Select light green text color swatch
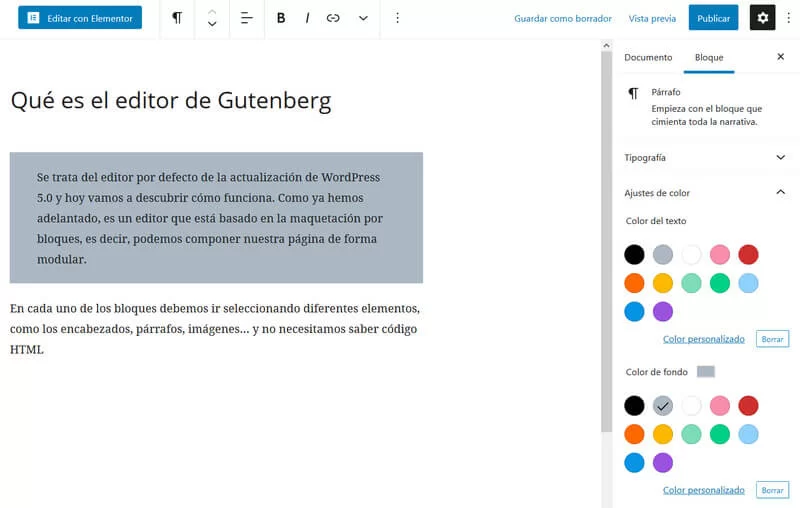Viewport: 800px width, 508px height. (x=691, y=283)
